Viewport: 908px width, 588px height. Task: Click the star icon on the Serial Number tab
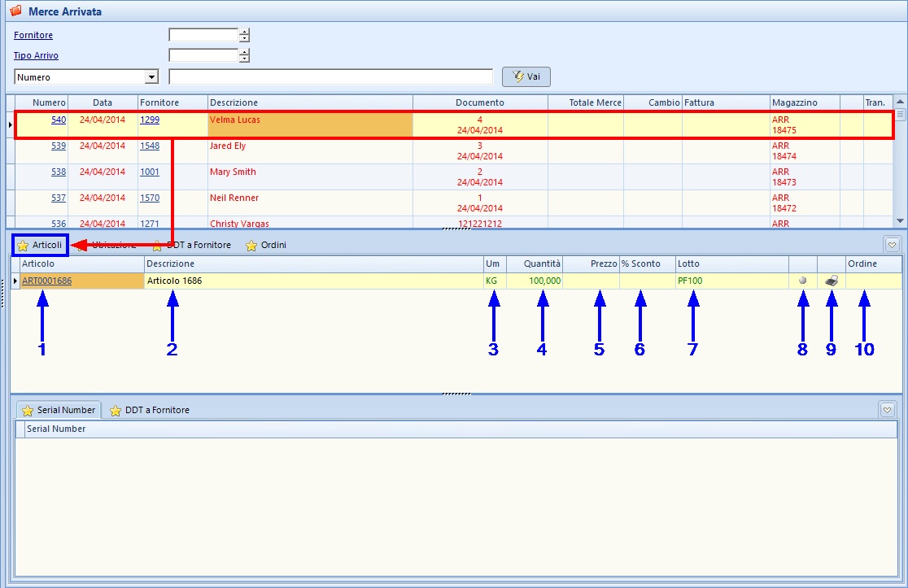pyautogui.click(x=28, y=411)
